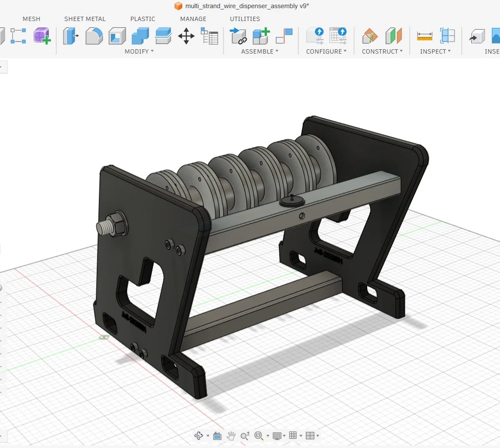Activate the Measure ruler tool
The height and width of the screenshot is (448, 500).
(425, 36)
